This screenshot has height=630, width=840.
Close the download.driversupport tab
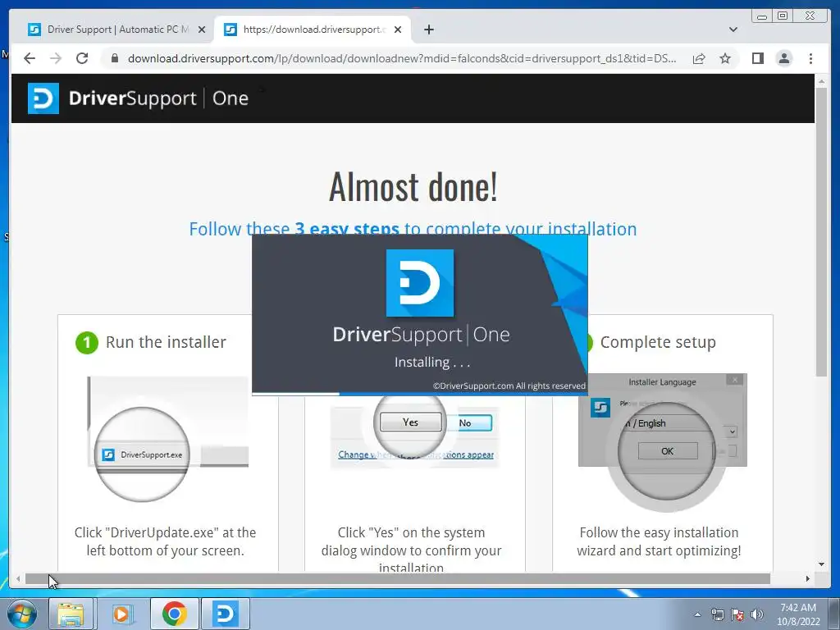pyautogui.click(x=398, y=30)
